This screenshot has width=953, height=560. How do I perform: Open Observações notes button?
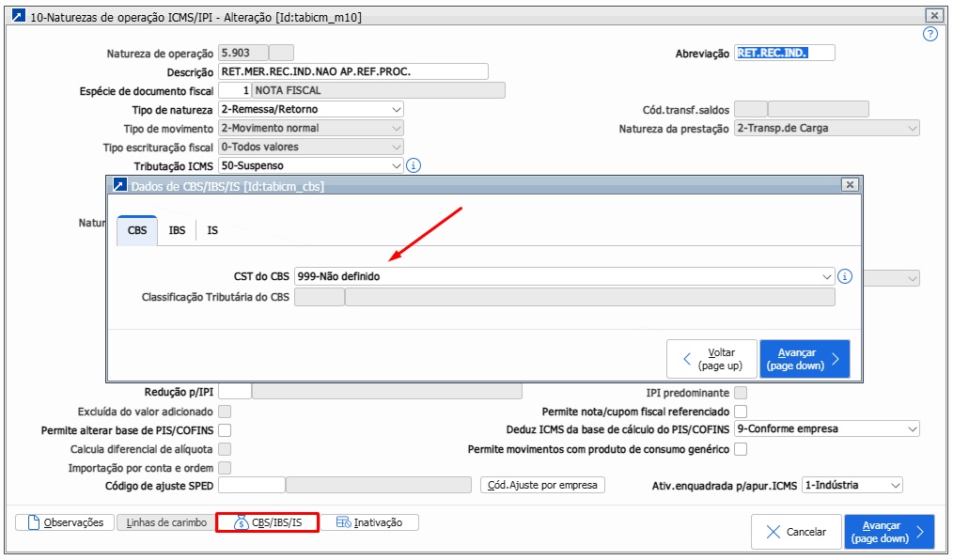click(65, 522)
